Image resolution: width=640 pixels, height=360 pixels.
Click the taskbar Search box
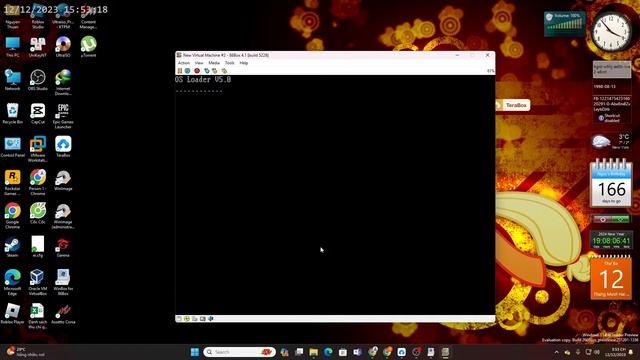(239, 352)
